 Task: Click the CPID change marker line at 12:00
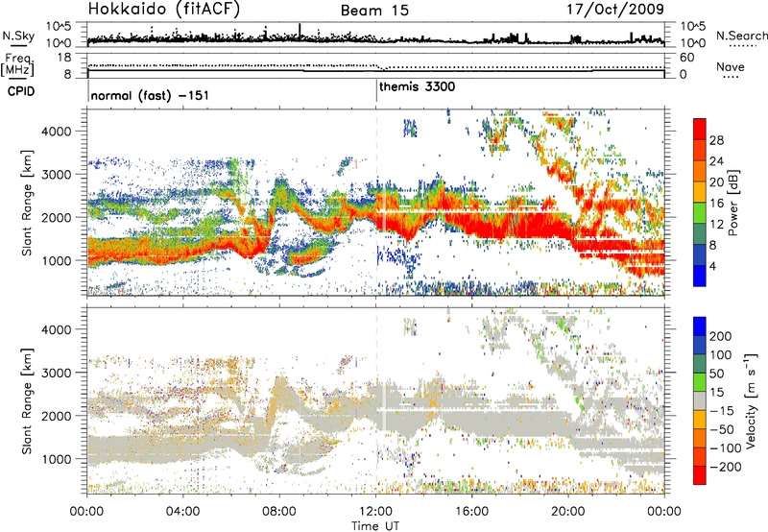(x=376, y=90)
